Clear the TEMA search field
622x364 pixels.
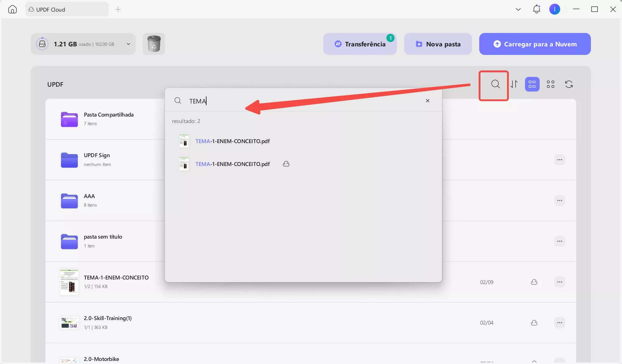[427, 101]
